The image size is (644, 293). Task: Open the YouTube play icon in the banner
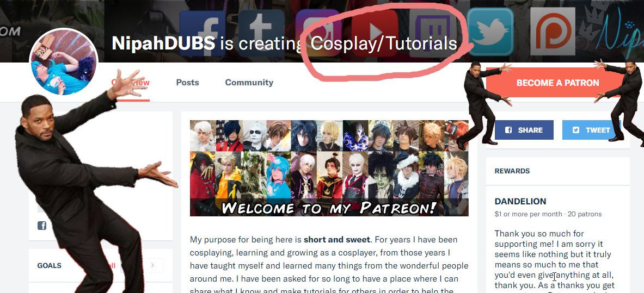point(375,33)
